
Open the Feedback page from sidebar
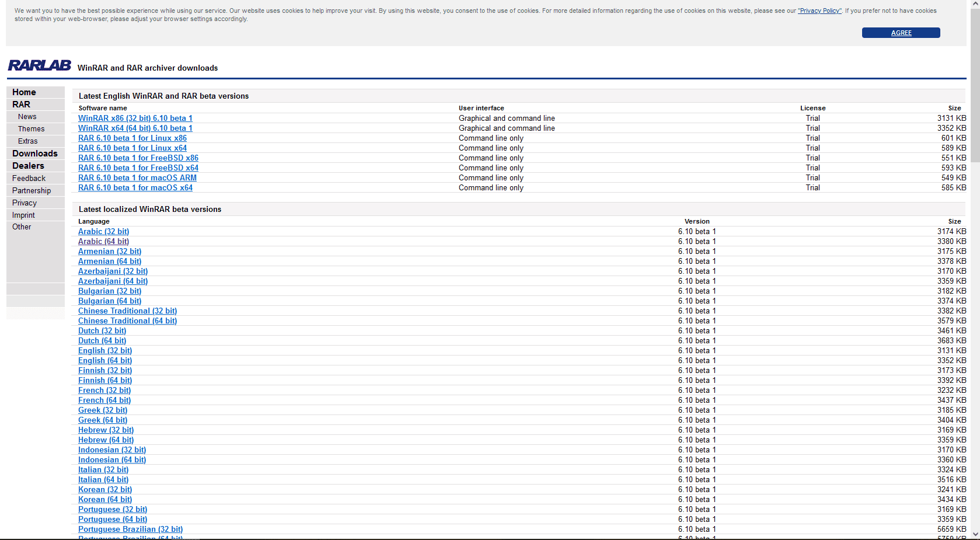click(29, 179)
